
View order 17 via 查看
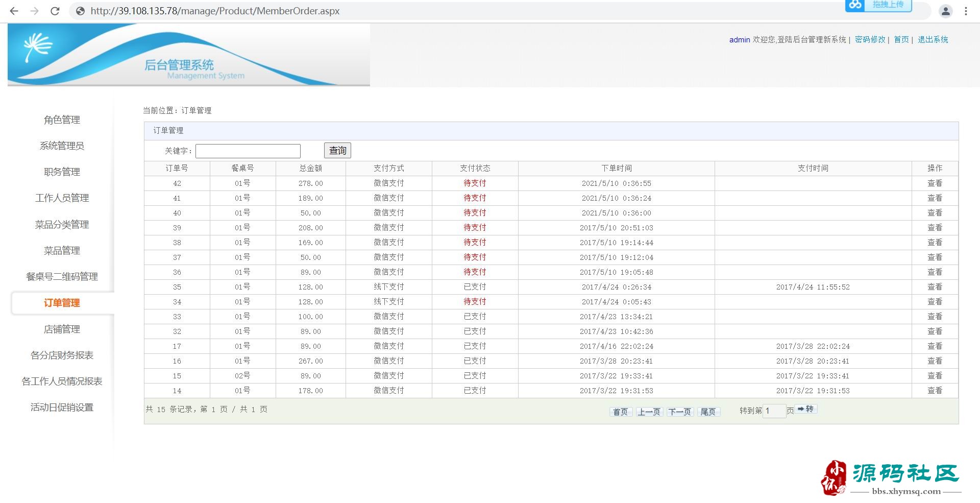[935, 346]
